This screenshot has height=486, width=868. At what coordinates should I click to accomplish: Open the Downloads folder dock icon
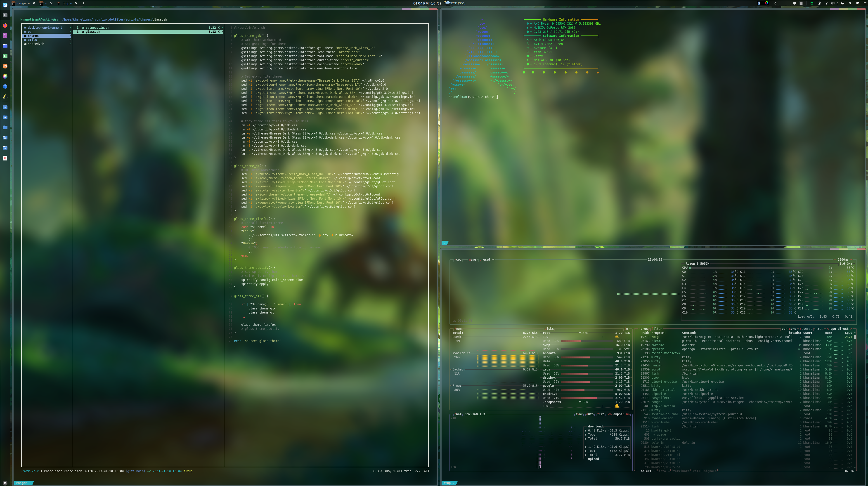pos(5,127)
